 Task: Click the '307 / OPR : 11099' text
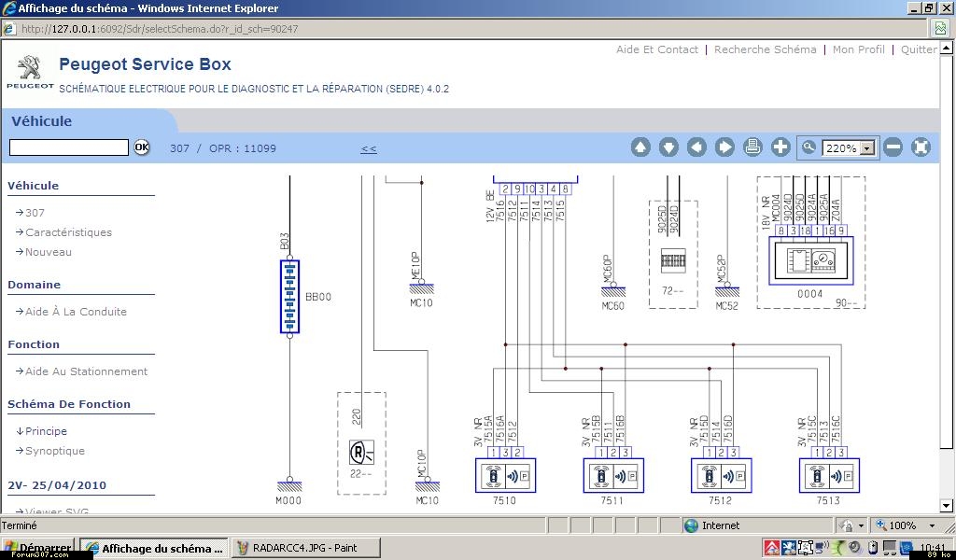223,148
